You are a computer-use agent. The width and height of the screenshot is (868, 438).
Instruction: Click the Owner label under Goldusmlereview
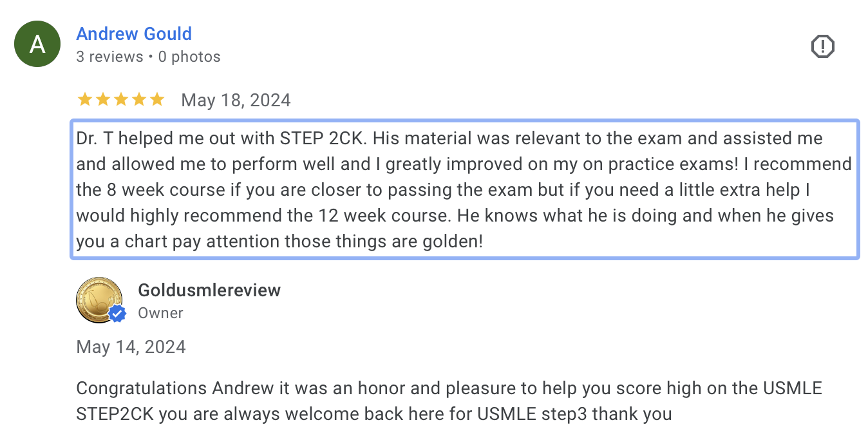(x=160, y=313)
